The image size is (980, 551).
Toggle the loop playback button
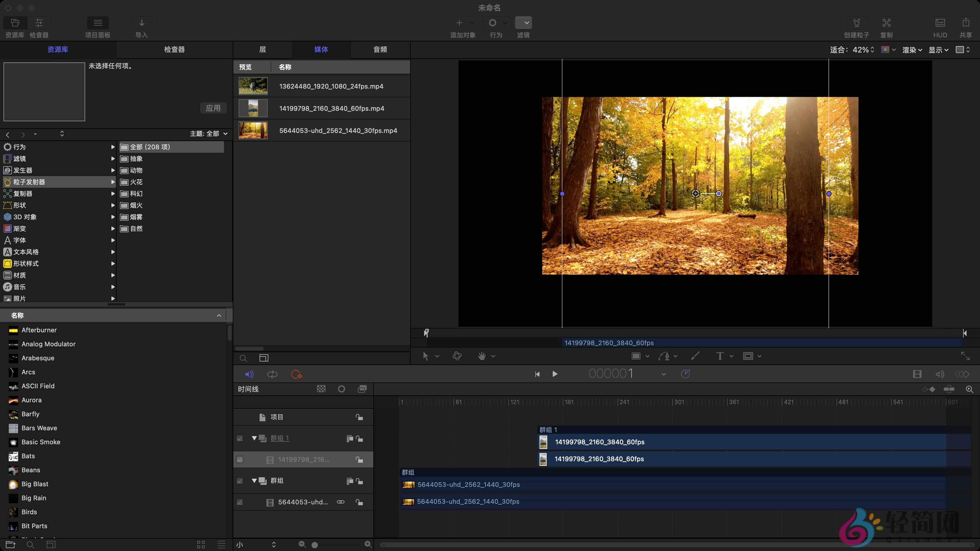272,374
